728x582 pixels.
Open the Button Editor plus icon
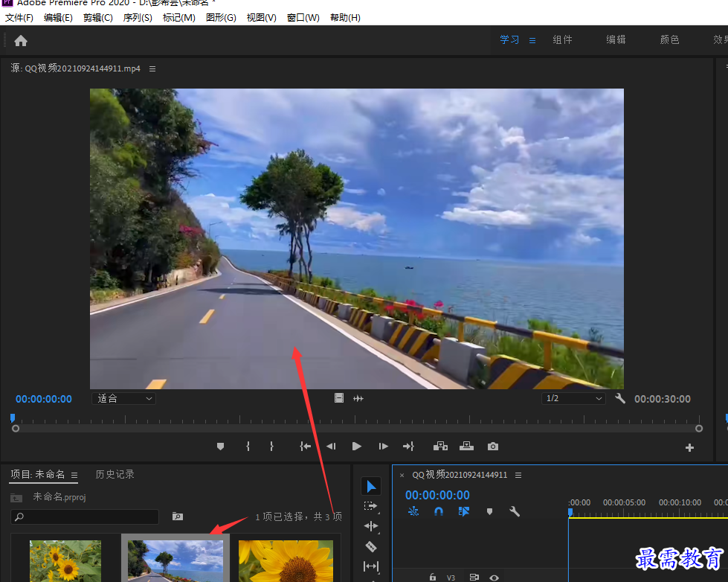point(689,447)
